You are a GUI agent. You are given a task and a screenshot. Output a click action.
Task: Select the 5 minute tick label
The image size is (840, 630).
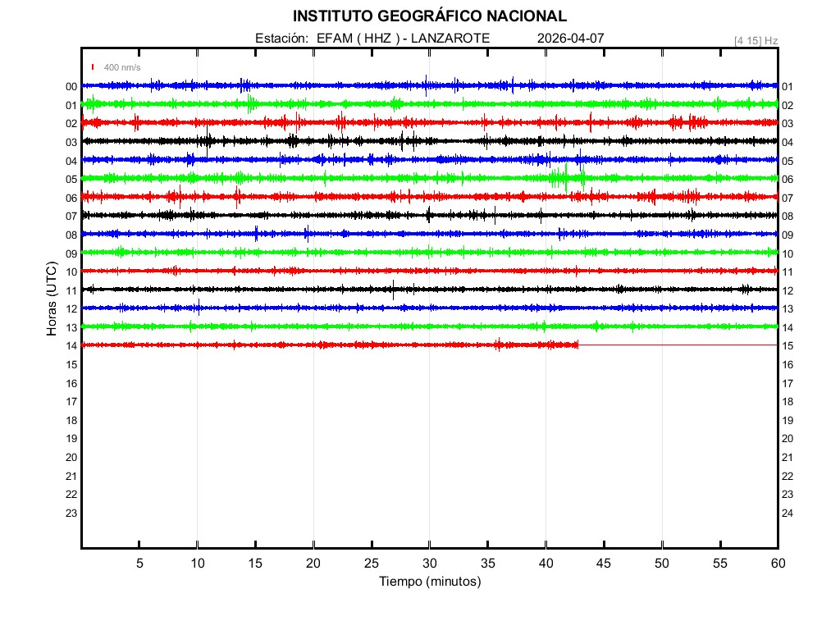pos(139,564)
